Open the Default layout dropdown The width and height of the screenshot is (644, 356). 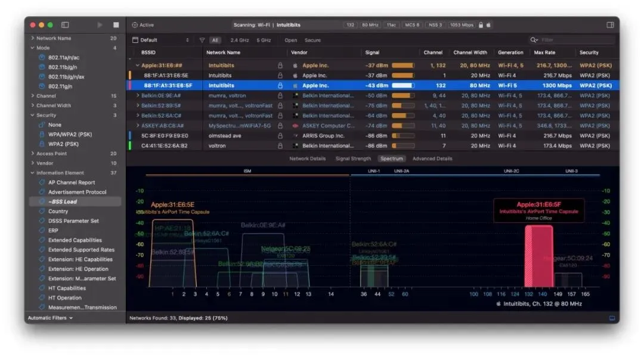pos(160,40)
